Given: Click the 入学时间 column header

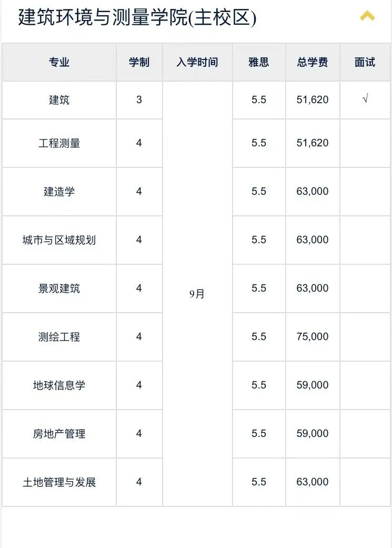Looking at the screenshot, I should (x=197, y=62).
